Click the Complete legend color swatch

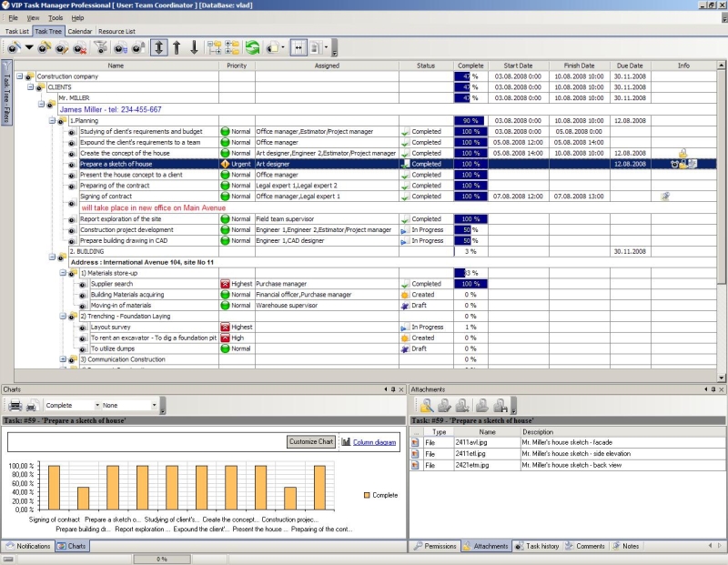[x=367, y=495]
